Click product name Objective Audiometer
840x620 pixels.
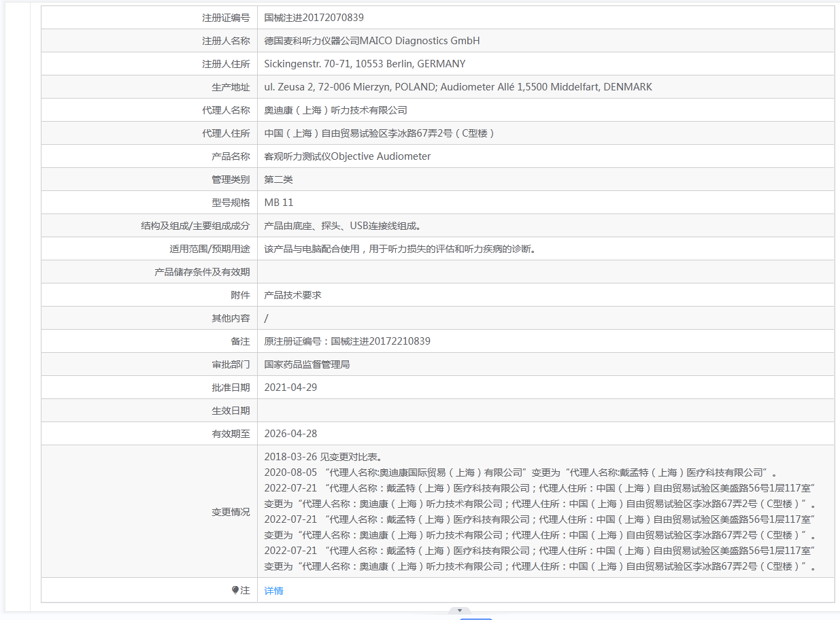pyautogui.click(x=347, y=156)
